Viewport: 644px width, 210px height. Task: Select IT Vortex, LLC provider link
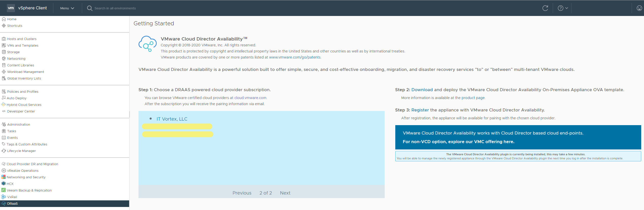pos(172,119)
